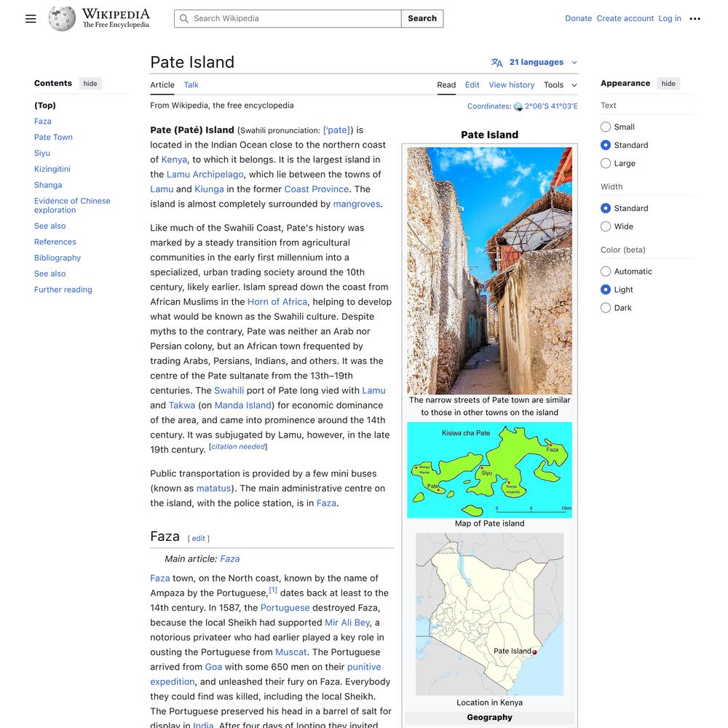The width and height of the screenshot is (728, 728).
Task: Open the Horn of Africa link
Action: 277,302
